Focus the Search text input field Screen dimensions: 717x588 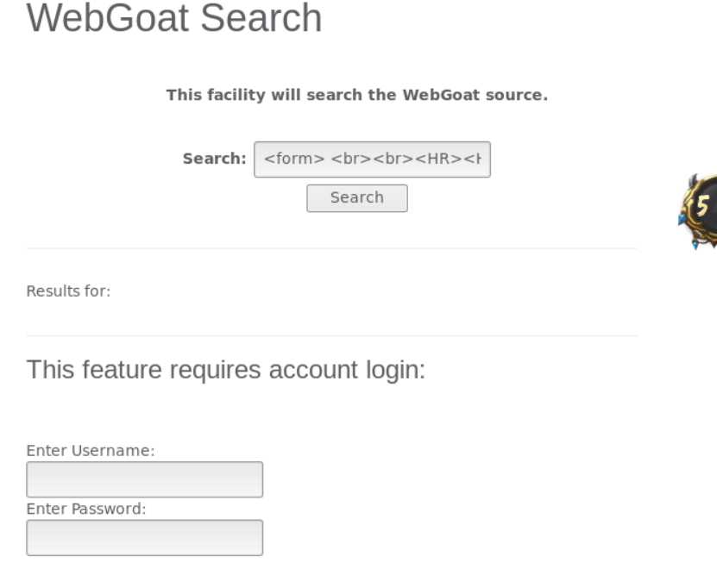(372, 160)
